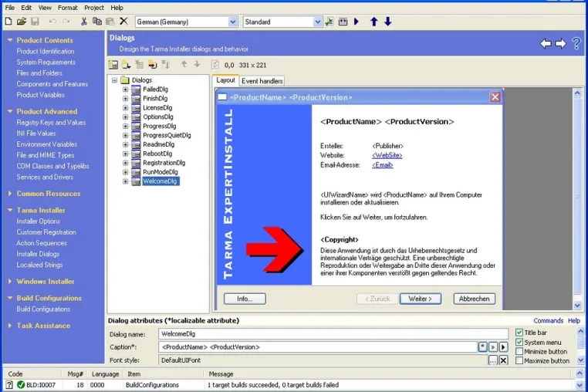Click into the Dialog name field
Image resolution: width=588 pixels, height=392 pixels.
[333, 334]
